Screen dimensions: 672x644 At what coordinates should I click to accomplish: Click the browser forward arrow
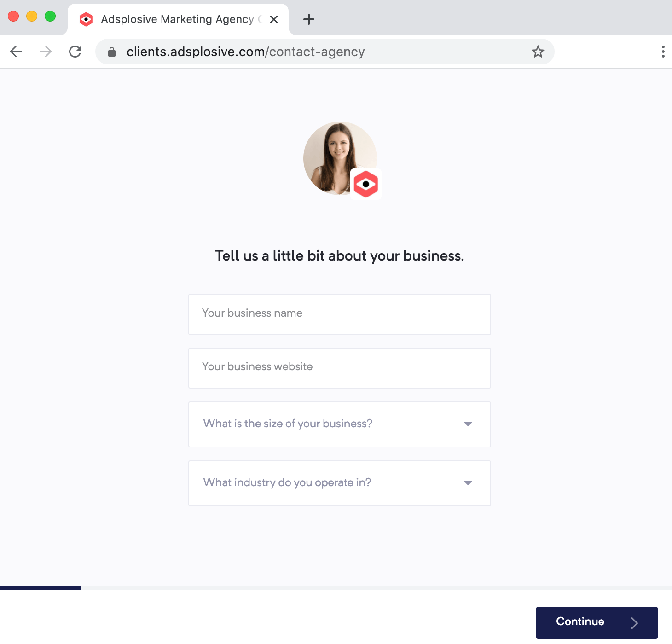46,52
